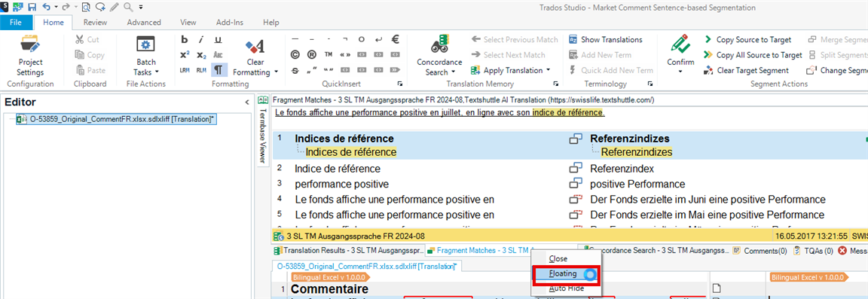The height and width of the screenshot is (299, 868).
Task: Switch to the View ribbon tab
Action: (x=188, y=23)
